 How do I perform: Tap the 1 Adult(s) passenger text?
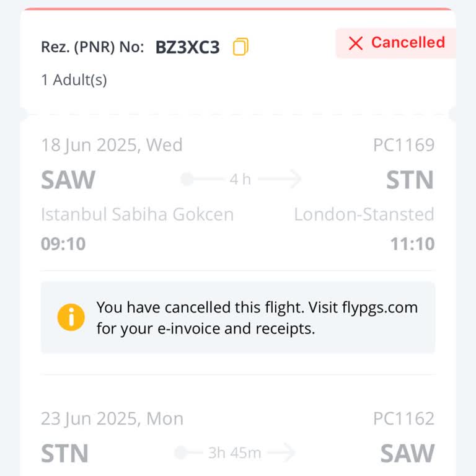coord(74,80)
